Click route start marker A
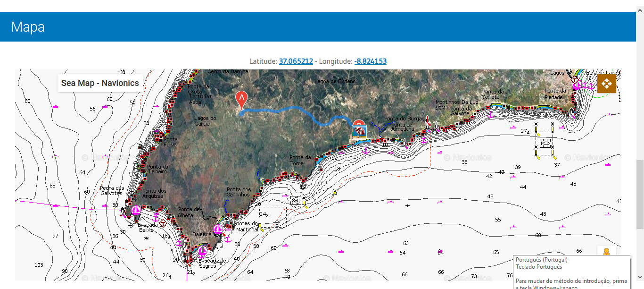Image resolution: width=644 pixels, height=289 pixels. pos(241,100)
